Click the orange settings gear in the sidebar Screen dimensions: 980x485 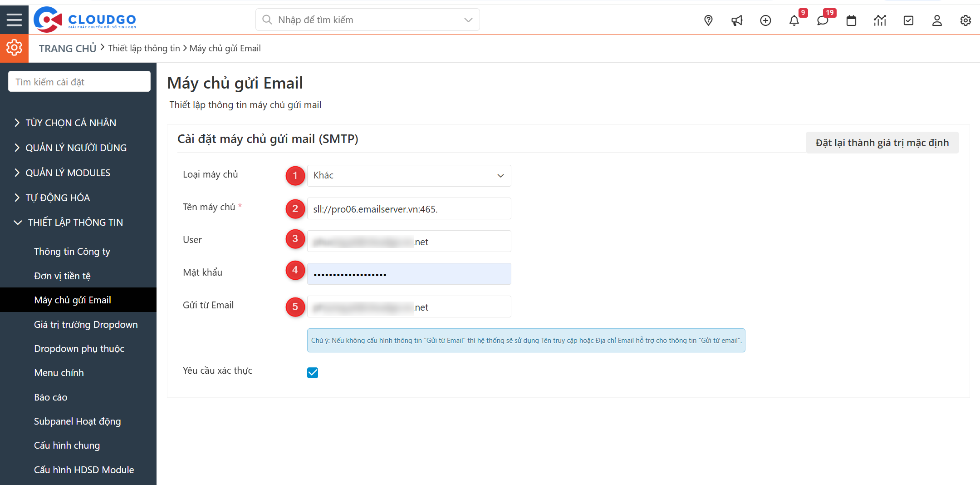pyautogui.click(x=14, y=48)
